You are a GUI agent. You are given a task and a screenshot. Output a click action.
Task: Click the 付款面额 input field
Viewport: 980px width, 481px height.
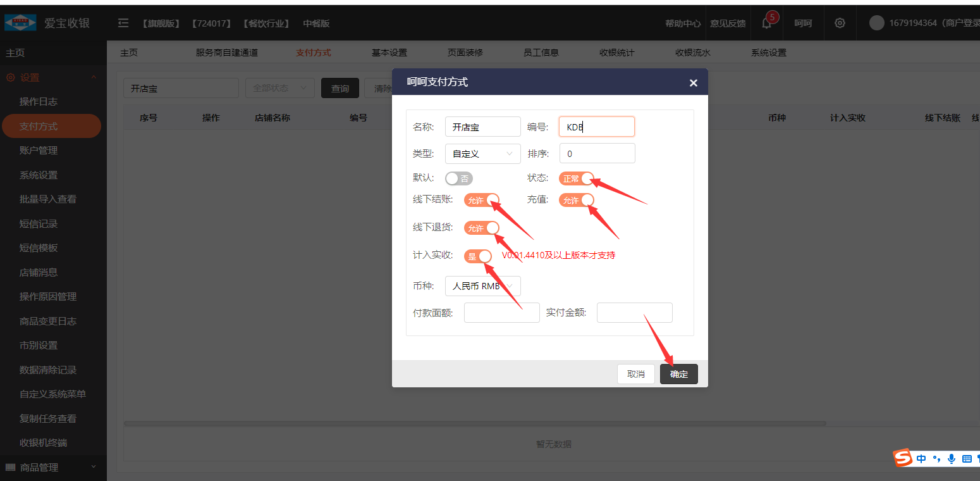[x=501, y=313]
